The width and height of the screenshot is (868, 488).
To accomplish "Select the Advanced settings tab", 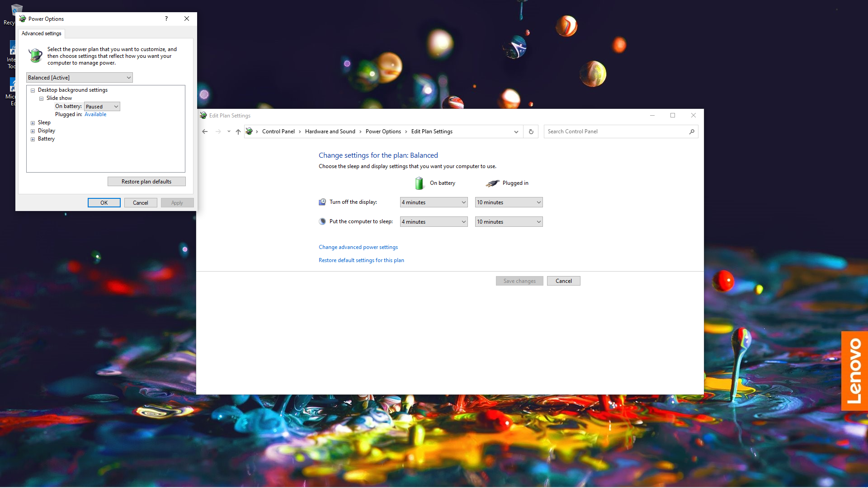I will (42, 33).
